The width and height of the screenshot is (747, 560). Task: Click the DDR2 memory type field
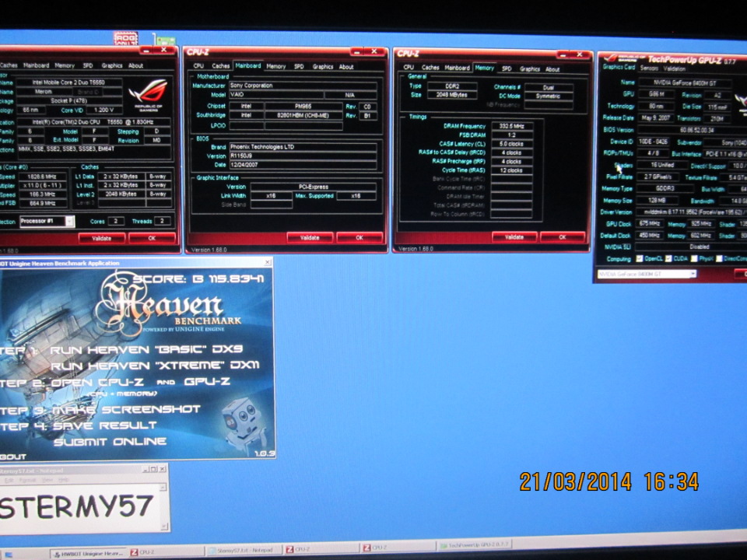point(451,86)
